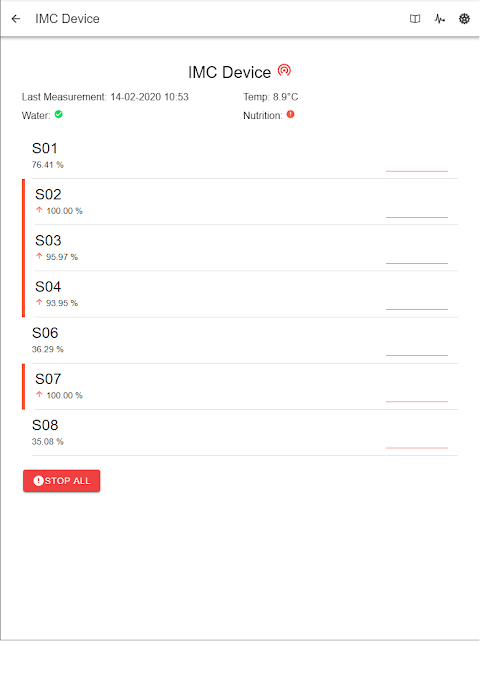Stop all sensors with STOP ALL
This screenshot has height=689, width=480.
[62, 481]
